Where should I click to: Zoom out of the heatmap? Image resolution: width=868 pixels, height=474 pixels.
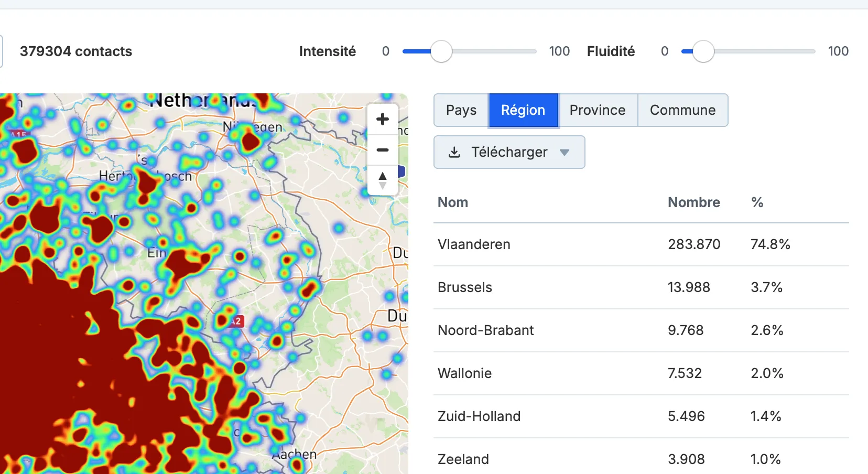click(383, 150)
